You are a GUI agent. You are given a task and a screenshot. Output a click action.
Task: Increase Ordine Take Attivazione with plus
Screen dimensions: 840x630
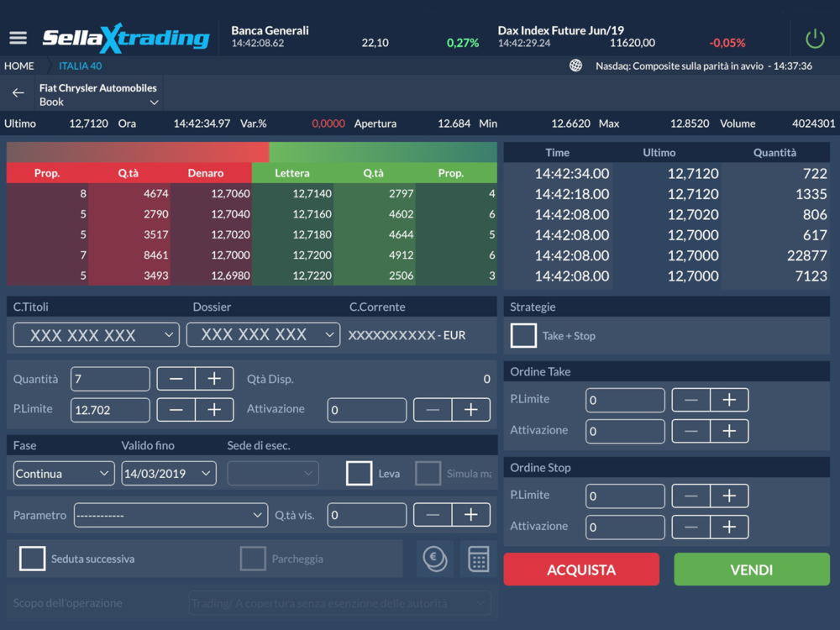click(729, 431)
